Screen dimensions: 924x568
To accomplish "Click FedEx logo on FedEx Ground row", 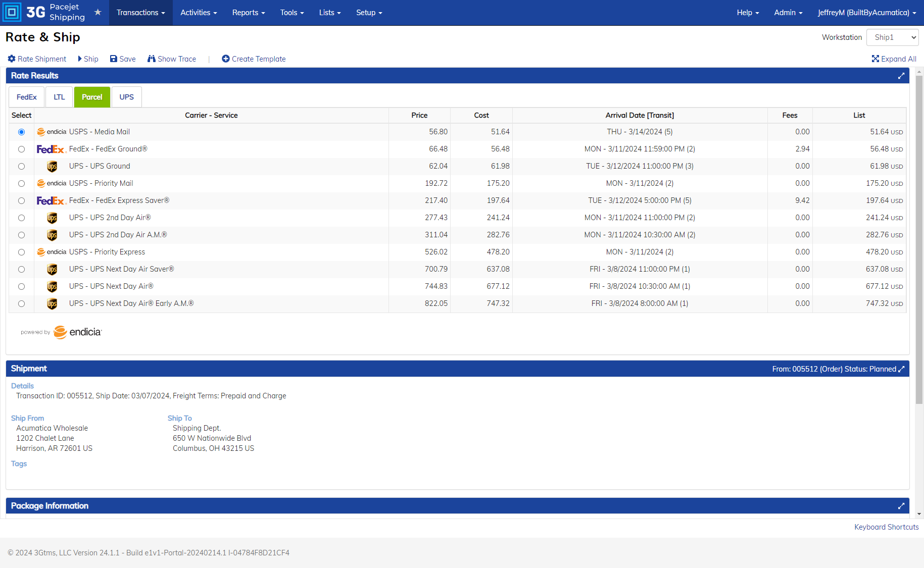I will (x=52, y=149).
